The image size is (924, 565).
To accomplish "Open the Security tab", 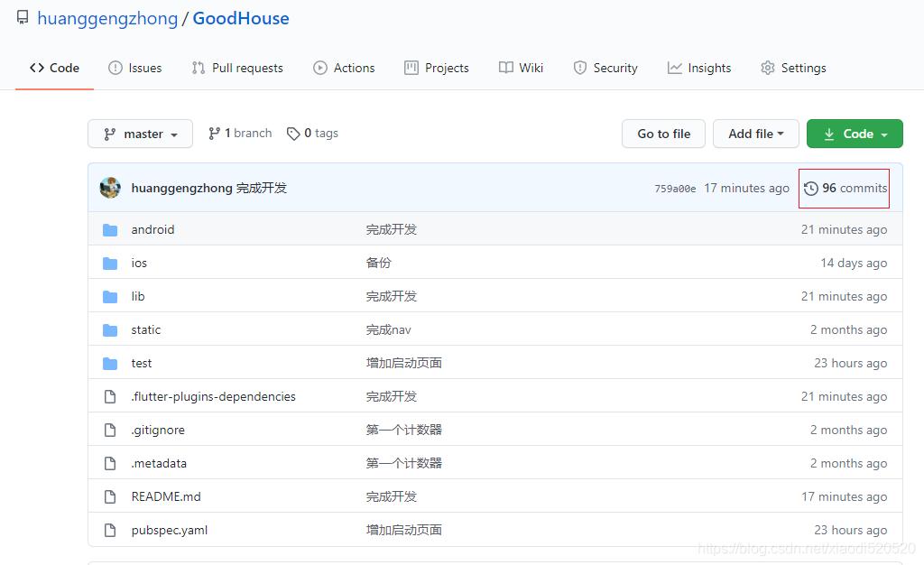I will point(605,68).
